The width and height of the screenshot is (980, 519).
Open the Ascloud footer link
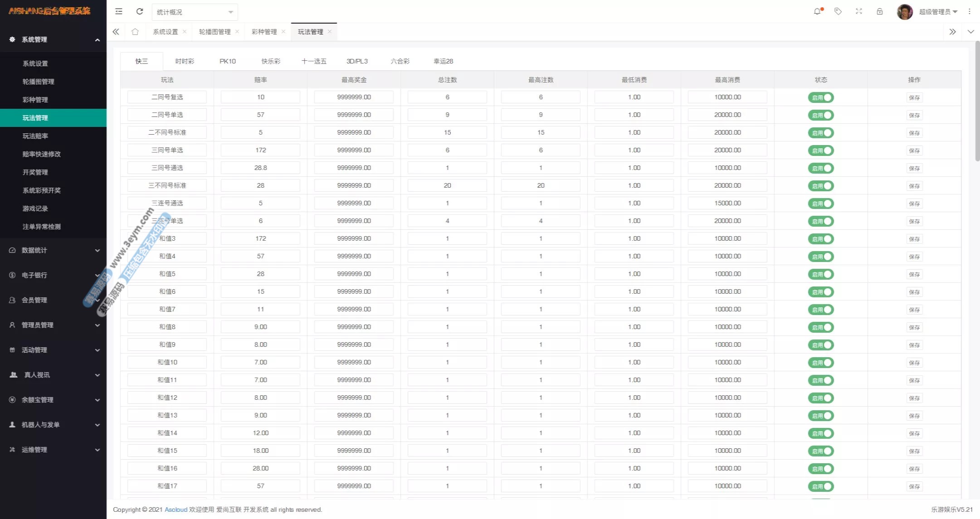176,509
